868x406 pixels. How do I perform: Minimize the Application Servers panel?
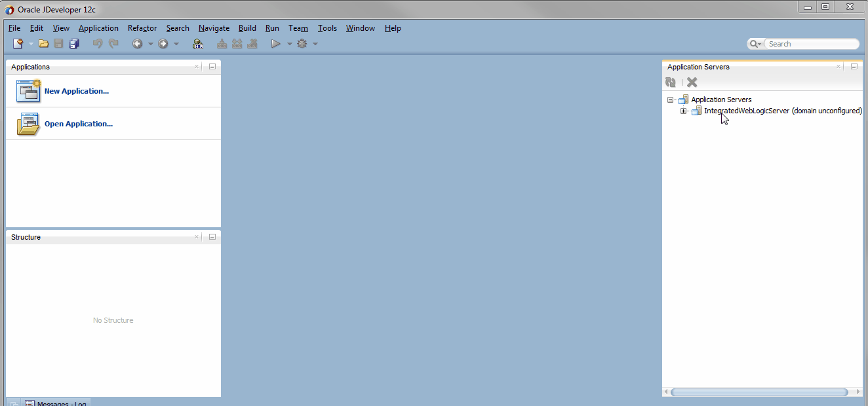854,67
